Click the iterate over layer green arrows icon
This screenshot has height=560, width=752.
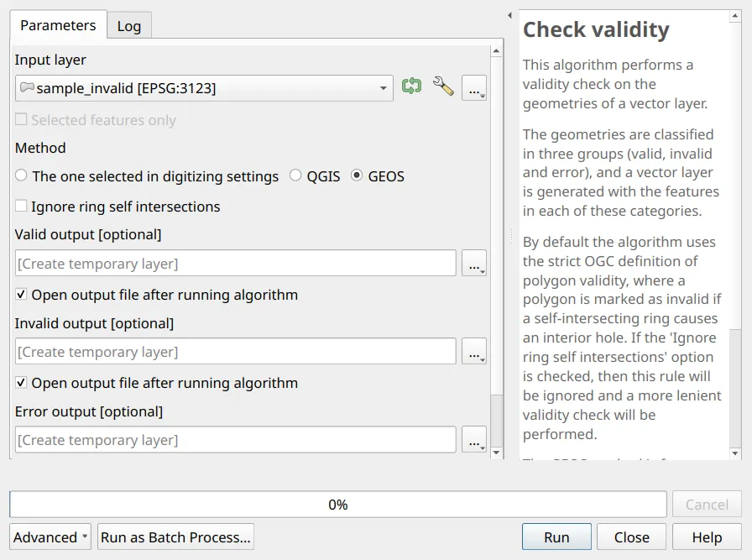click(411, 86)
